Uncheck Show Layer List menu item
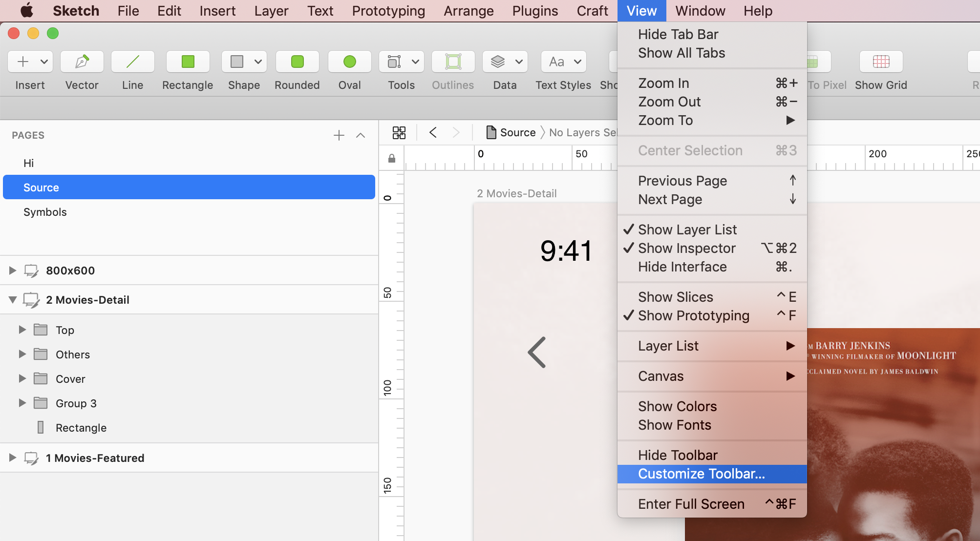This screenshot has width=980, height=541. click(687, 229)
